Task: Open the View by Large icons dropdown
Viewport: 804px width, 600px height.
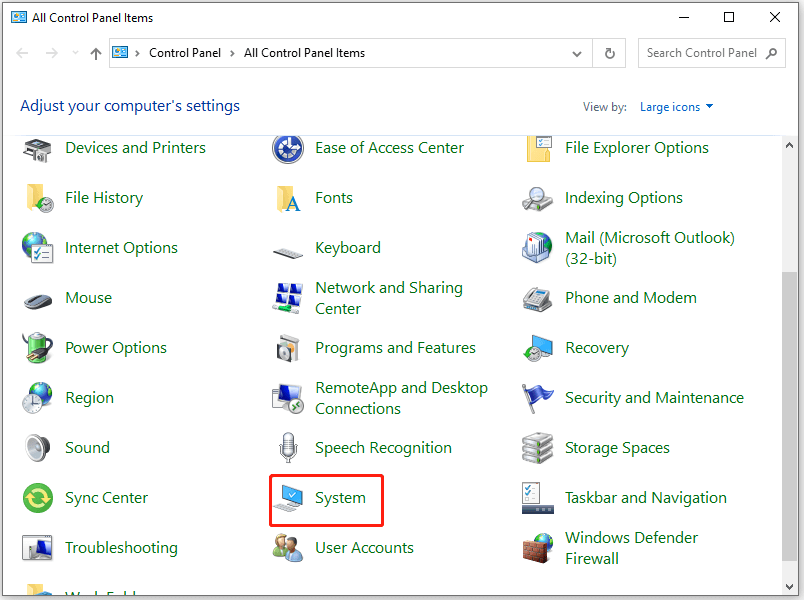Action: click(x=676, y=107)
